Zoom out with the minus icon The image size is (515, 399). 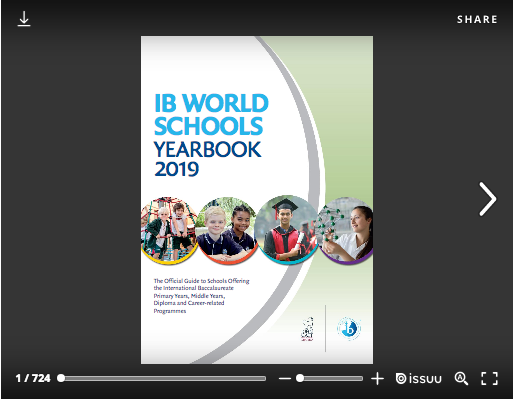[285, 379]
